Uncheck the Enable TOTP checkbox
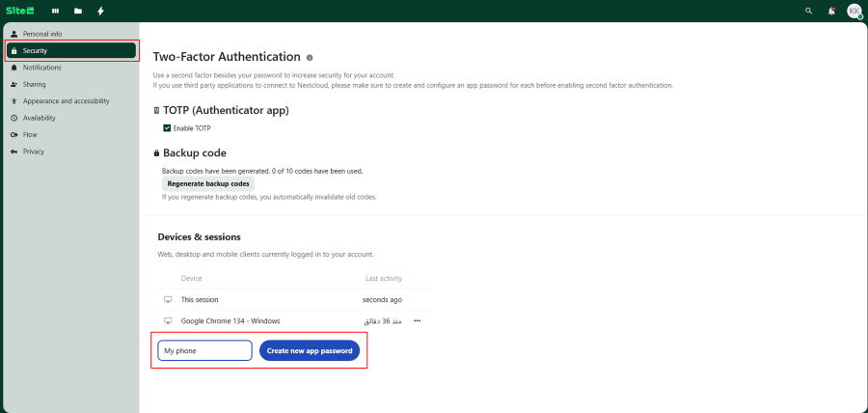This screenshot has width=868, height=413. pos(167,127)
